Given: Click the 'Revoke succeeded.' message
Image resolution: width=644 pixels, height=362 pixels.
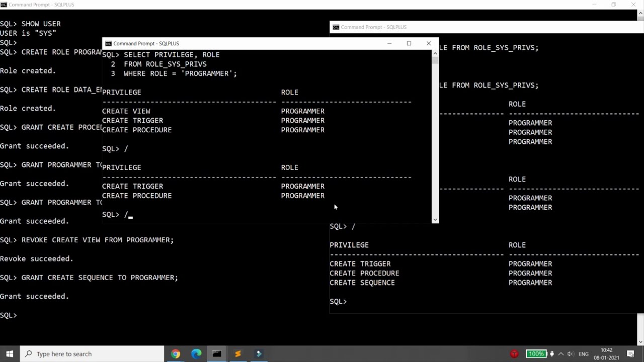Looking at the screenshot, I should (37, 259).
